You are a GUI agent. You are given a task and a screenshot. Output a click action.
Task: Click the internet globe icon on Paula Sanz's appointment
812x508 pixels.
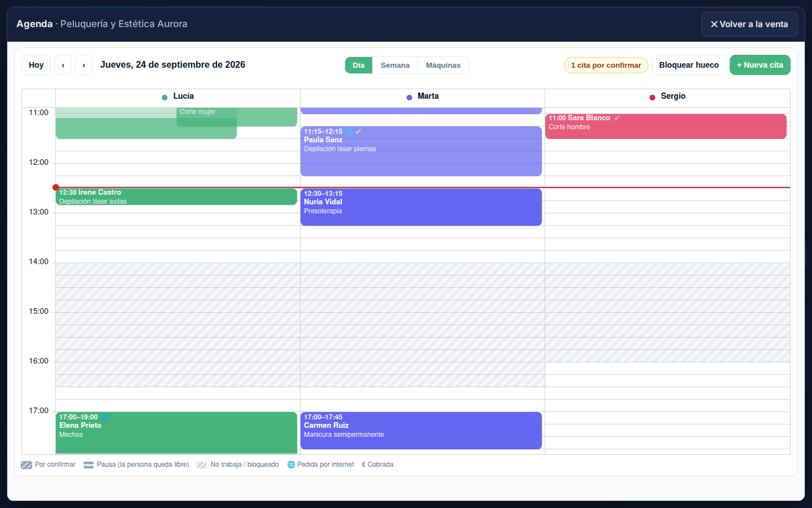point(350,132)
